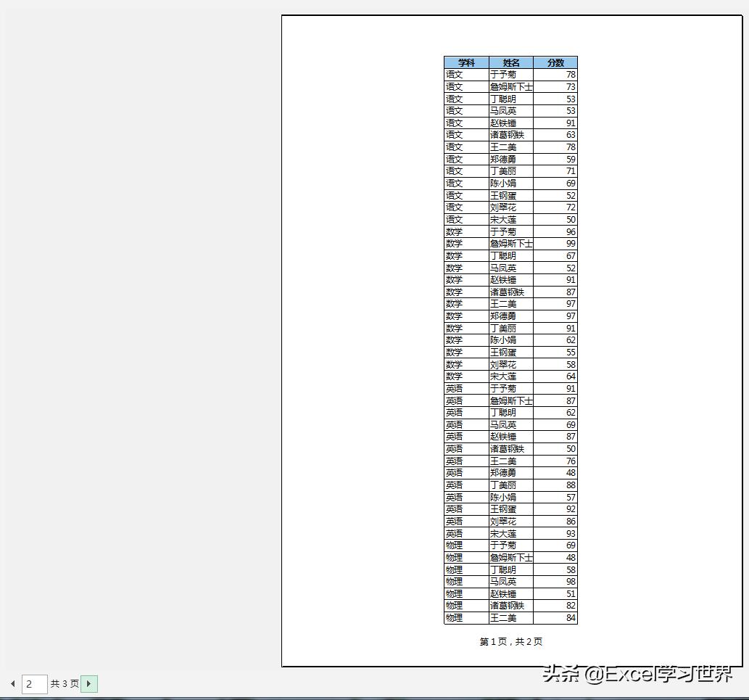Viewport: 749px width, 700px height.
Task: Select name 马凤英 in the 数学 rows
Action: pos(510,268)
